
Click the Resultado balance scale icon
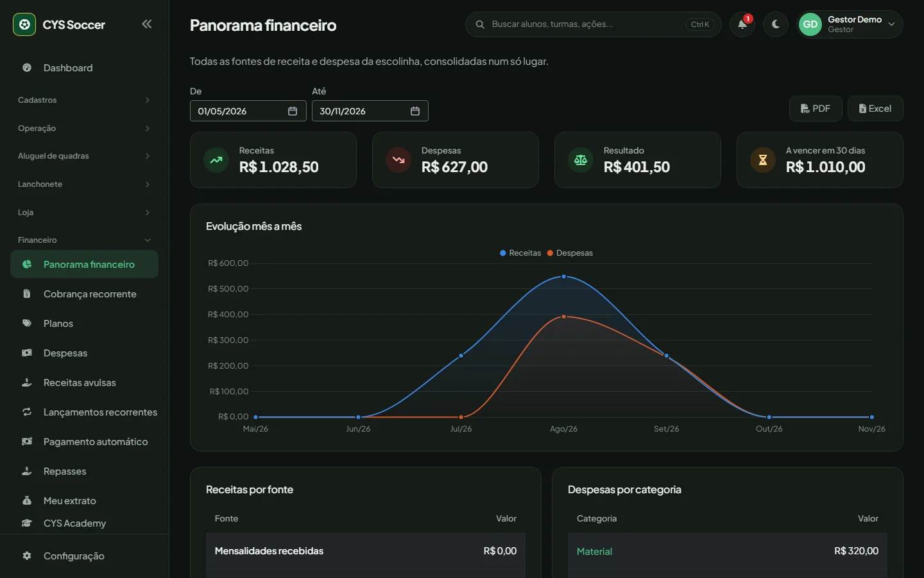[x=581, y=160]
